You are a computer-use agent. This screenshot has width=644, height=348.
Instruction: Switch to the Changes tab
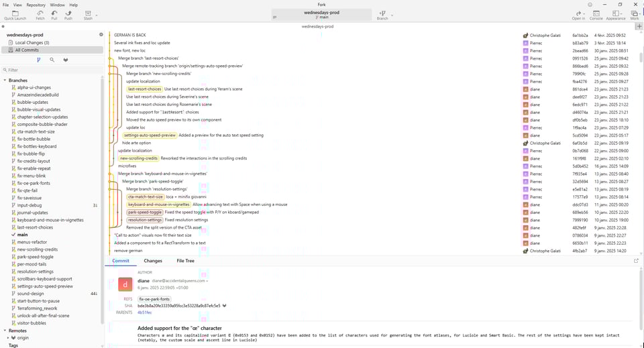tap(153, 261)
